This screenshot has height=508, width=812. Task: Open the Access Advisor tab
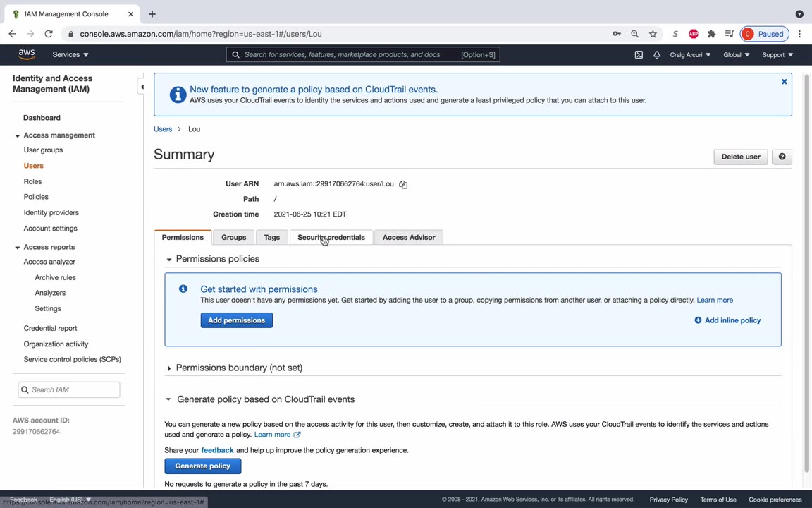pos(409,237)
